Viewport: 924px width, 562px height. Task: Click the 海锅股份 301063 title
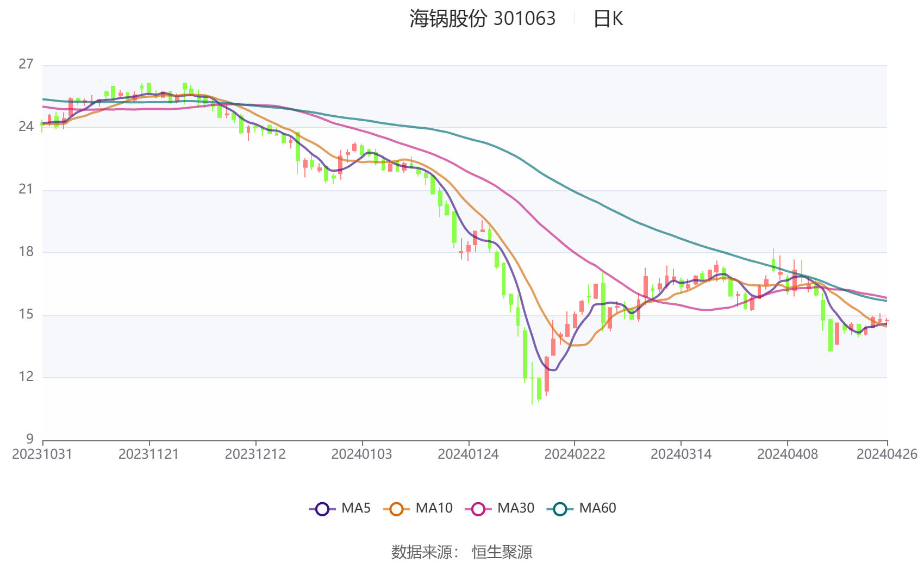click(483, 19)
